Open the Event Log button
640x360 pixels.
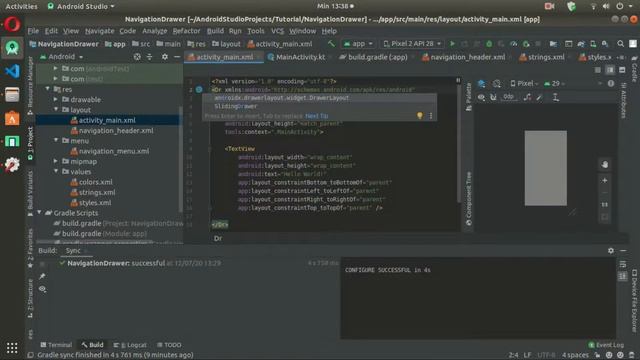(x=606, y=345)
